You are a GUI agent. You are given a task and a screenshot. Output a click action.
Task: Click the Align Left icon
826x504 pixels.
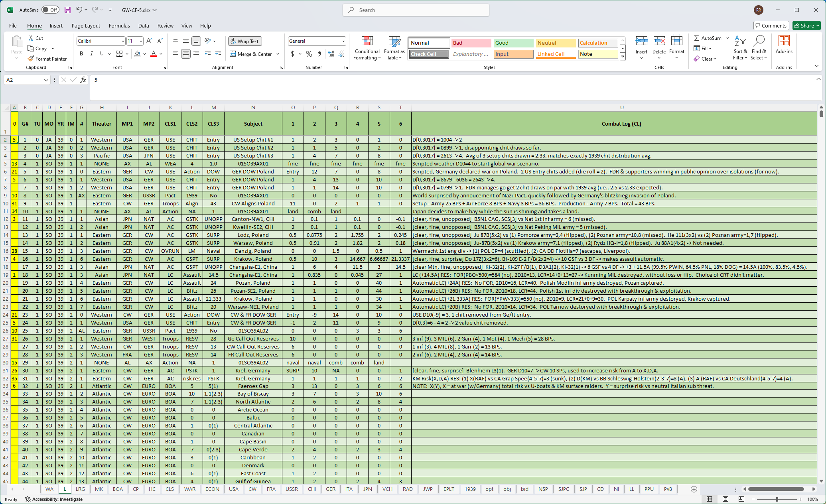pyautogui.click(x=175, y=54)
